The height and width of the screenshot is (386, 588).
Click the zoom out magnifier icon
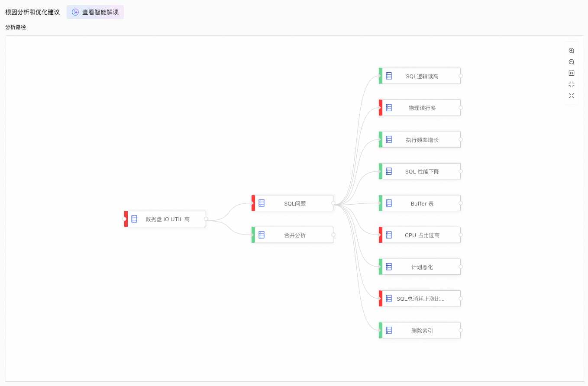point(572,62)
